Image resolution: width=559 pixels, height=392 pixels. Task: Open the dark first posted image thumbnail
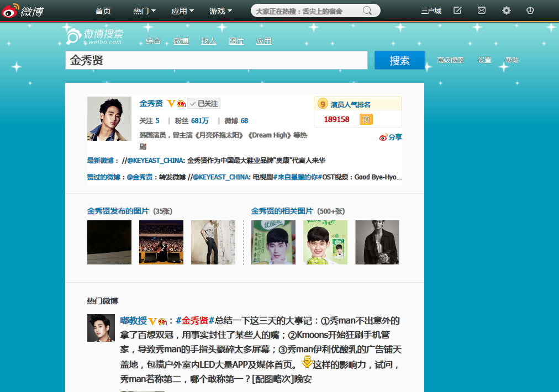click(x=109, y=242)
